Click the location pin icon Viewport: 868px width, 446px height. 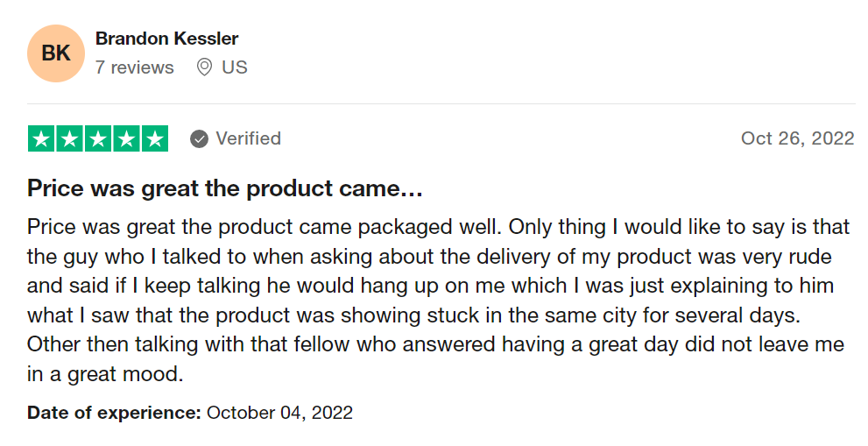coord(204,67)
